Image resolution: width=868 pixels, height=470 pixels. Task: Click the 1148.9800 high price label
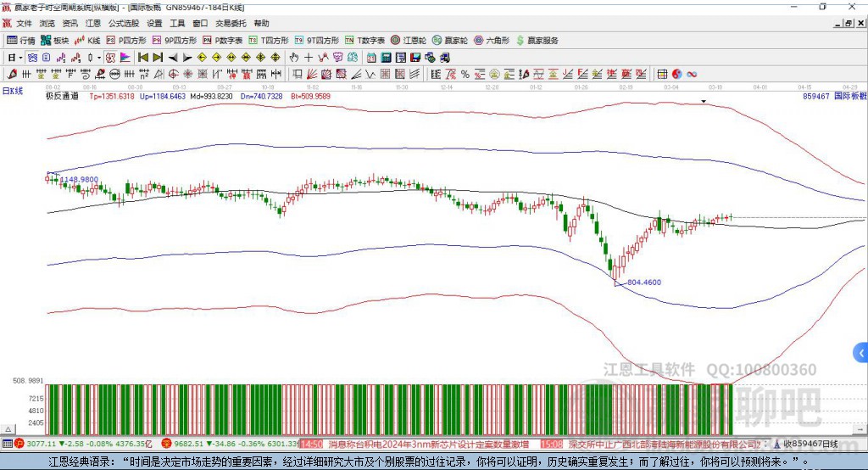click(x=79, y=179)
